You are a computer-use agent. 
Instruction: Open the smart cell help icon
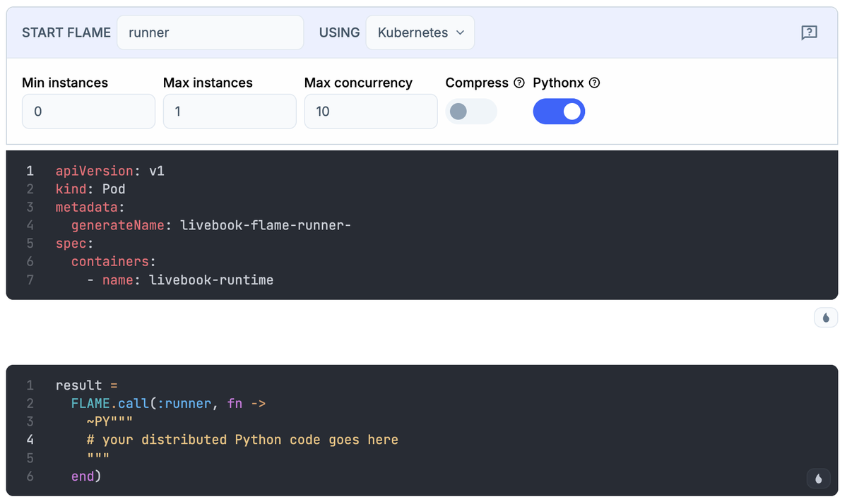point(809,32)
